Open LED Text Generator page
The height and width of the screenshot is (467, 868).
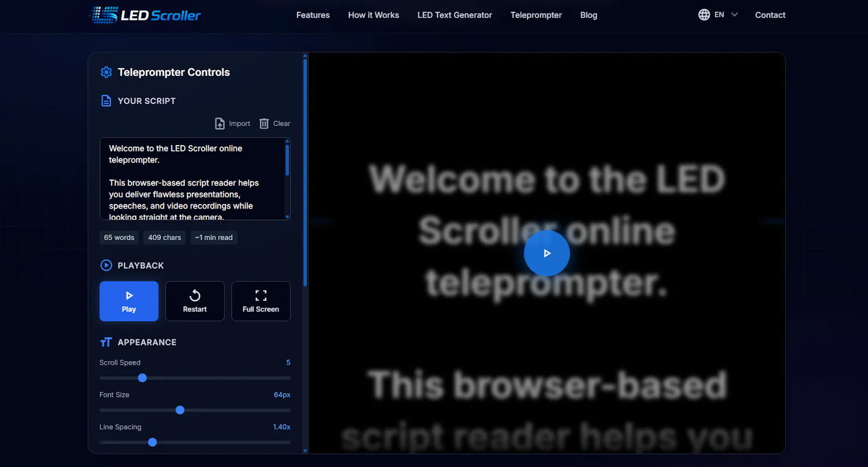[x=455, y=15]
